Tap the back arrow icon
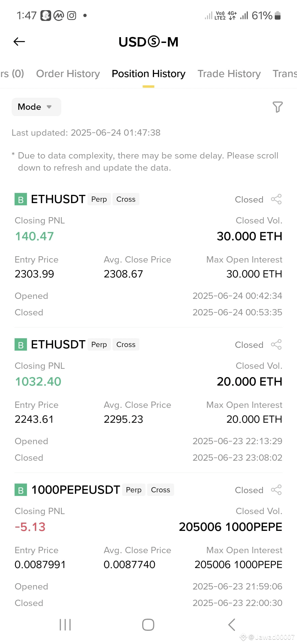Viewport: 297px width, 644px height. (x=19, y=42)
